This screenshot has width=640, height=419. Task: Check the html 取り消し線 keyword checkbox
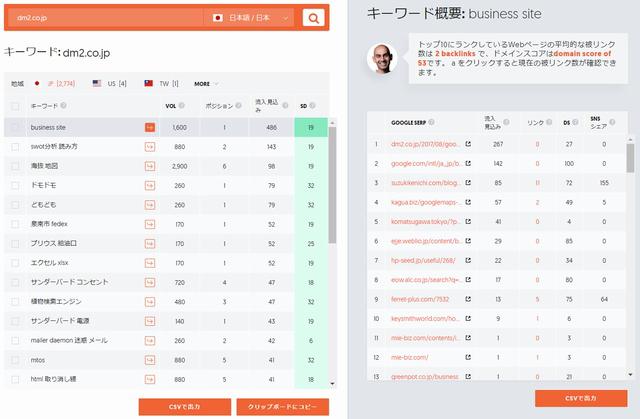[x=15, y=379]
